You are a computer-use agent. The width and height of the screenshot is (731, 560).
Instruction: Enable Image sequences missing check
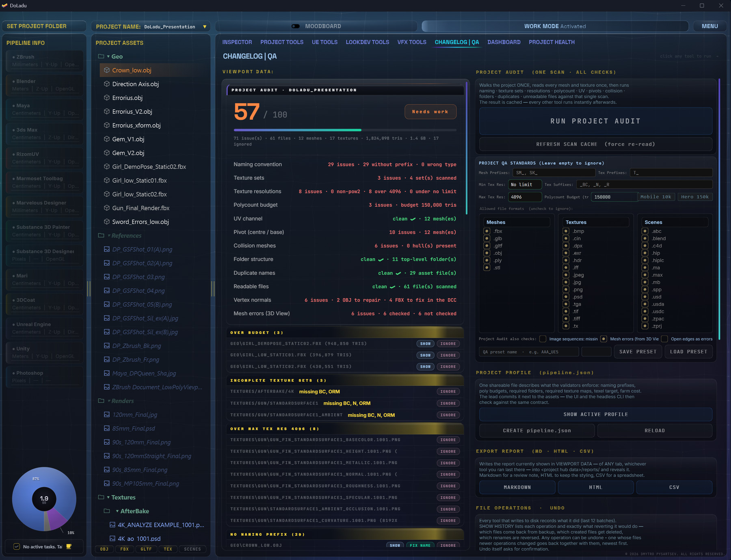[x=543, y=339]
